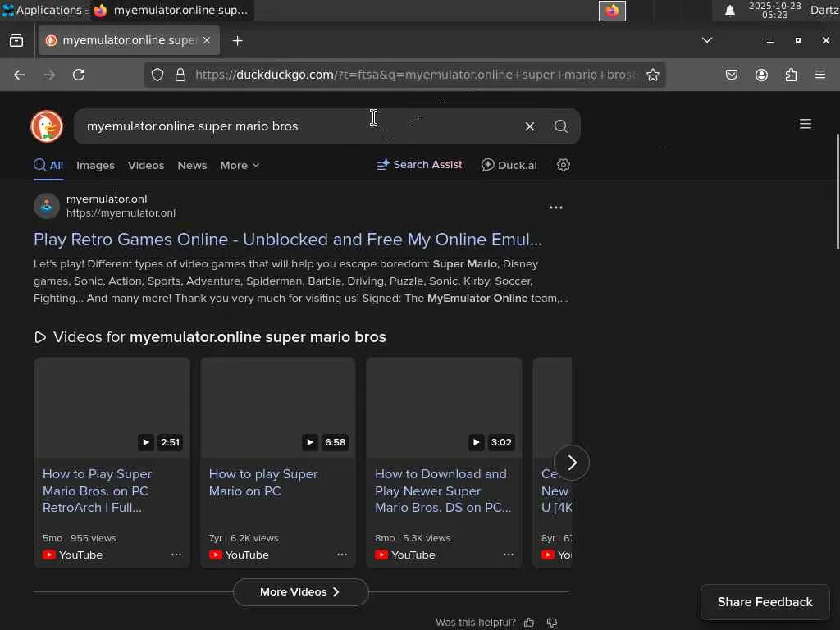The width and height of the screenshot is (840, 630).
Task: Open Play Retro Games Online result link
Action: pos(288,240)
